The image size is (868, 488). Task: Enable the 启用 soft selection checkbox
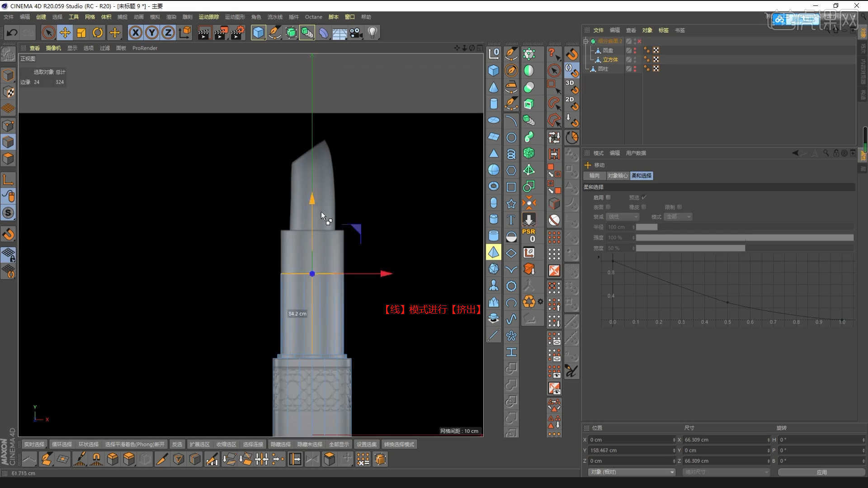608,197
